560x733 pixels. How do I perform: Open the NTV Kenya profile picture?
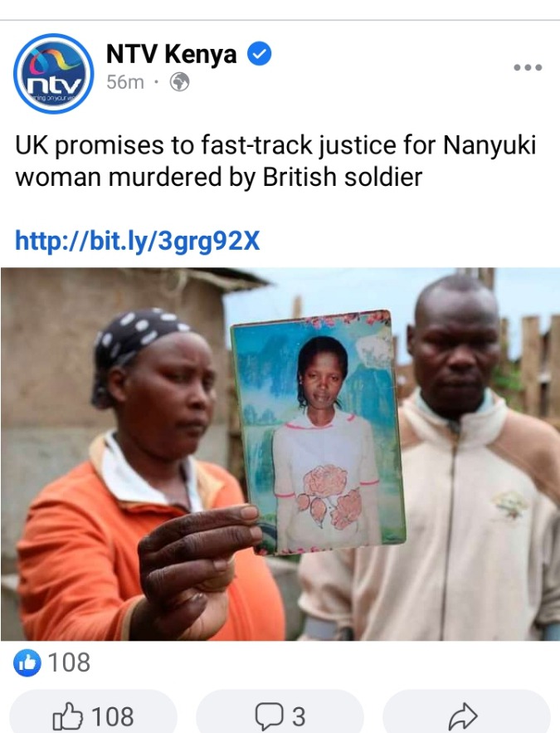pyautogui.click(x=54, y=73)
